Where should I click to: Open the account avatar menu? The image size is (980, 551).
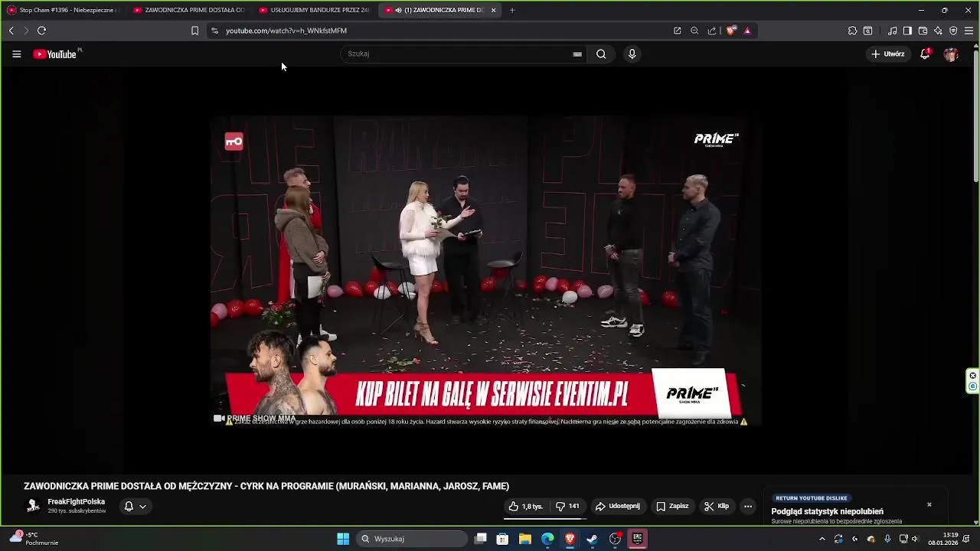951,54
